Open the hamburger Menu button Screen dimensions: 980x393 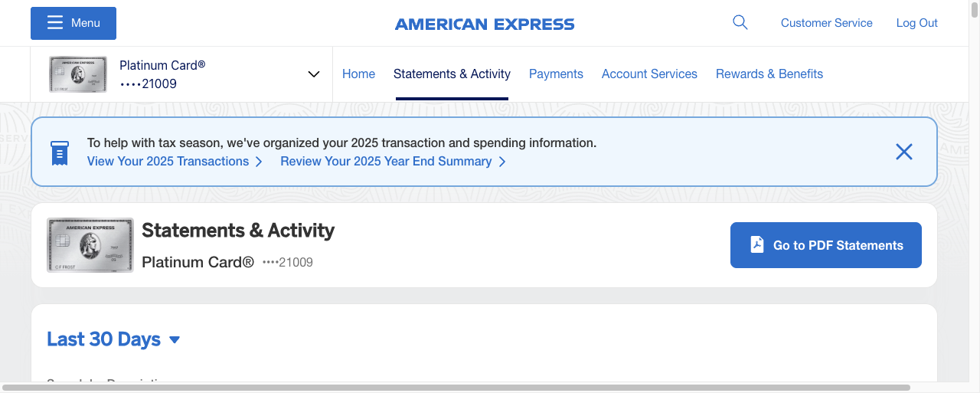click(x=73, y=23)
